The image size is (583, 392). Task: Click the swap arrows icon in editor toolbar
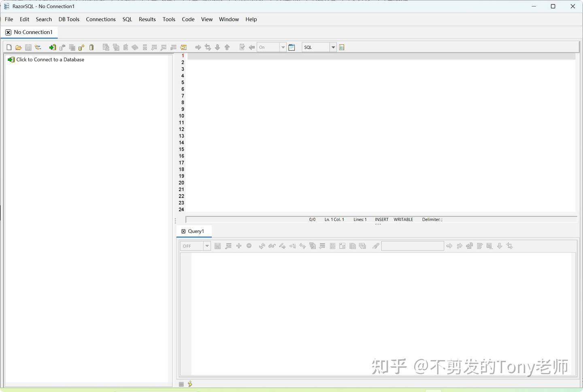click(208, 47)
